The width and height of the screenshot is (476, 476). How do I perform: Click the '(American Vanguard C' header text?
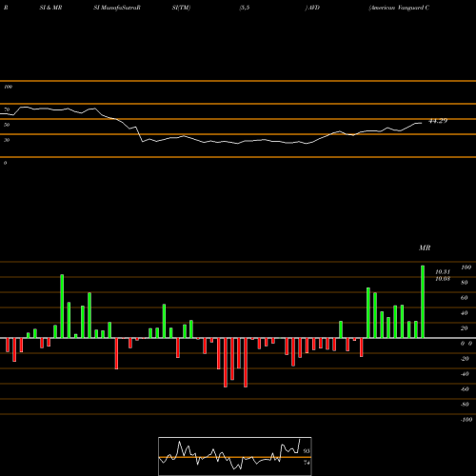(x=399, y=8)
